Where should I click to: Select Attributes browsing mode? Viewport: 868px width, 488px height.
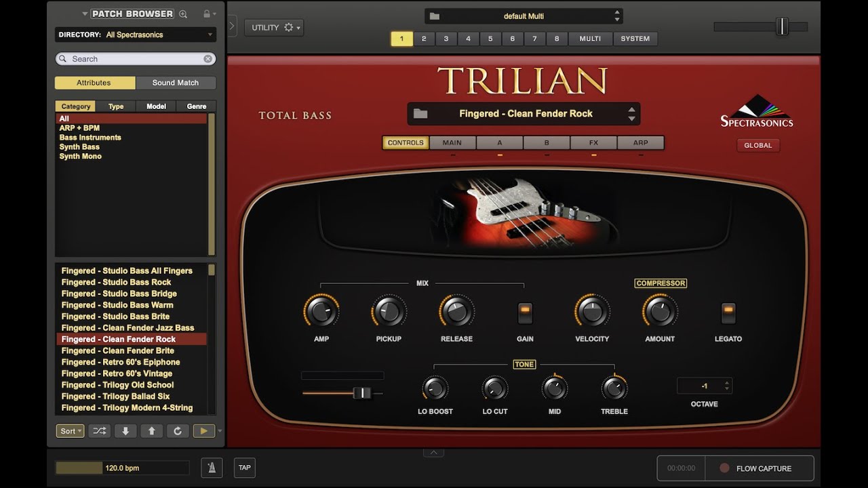[95, 83]
